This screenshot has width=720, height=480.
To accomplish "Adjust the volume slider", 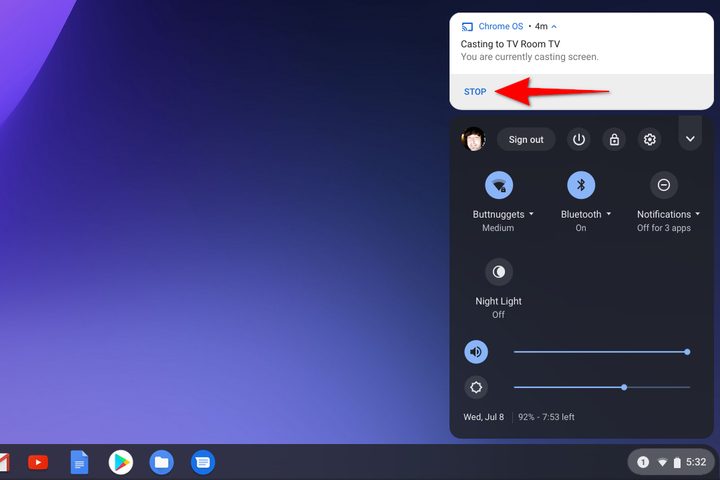I will pos(602,352).
